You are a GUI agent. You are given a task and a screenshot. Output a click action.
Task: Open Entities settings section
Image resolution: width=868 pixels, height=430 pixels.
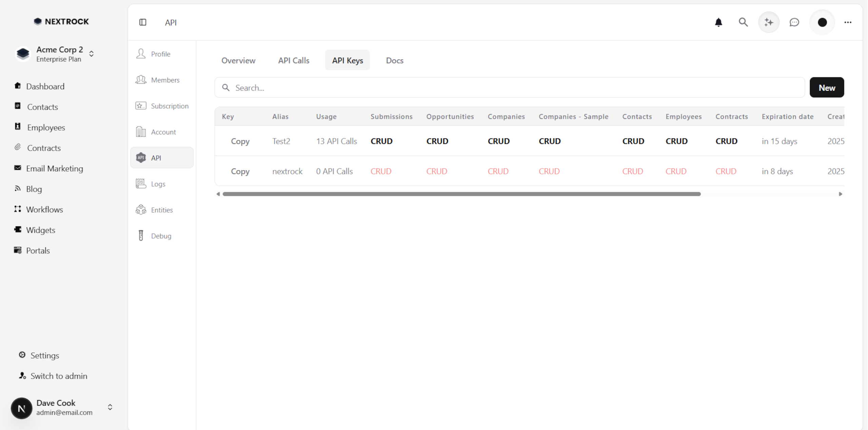tap(162, 210)
